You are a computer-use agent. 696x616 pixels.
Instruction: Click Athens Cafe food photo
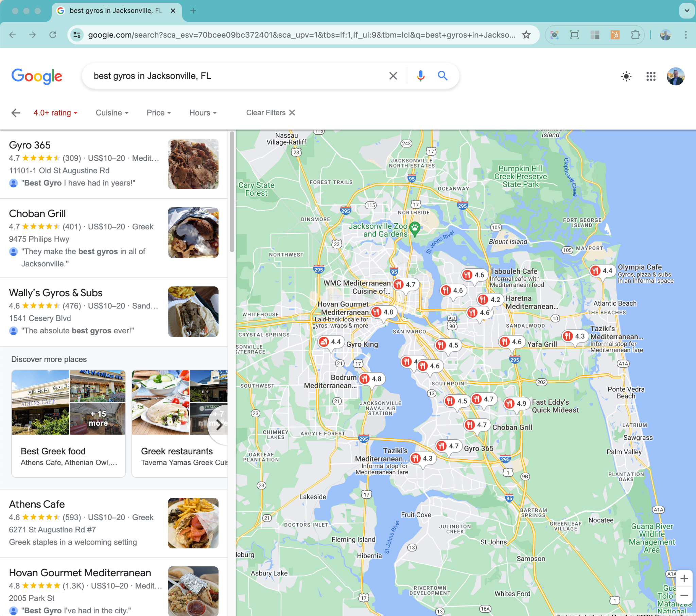point(193,523)
